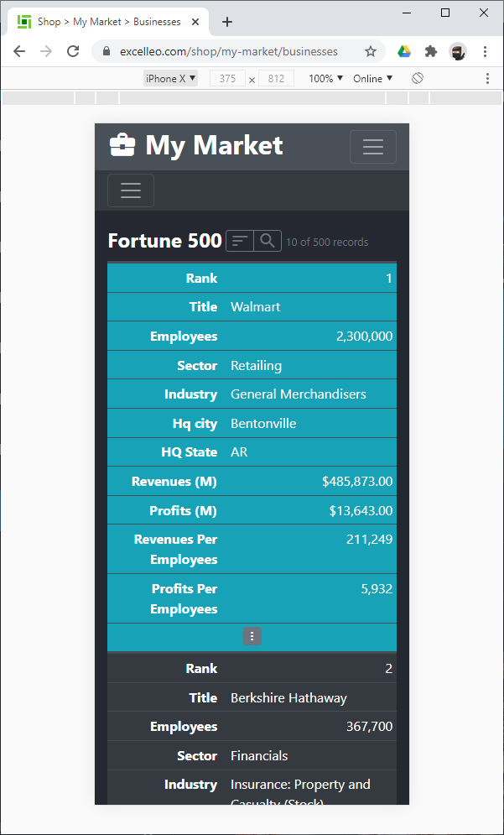Reload the current page
The width and height of the screenshot is (504, 835).
[x=73, y=51]
